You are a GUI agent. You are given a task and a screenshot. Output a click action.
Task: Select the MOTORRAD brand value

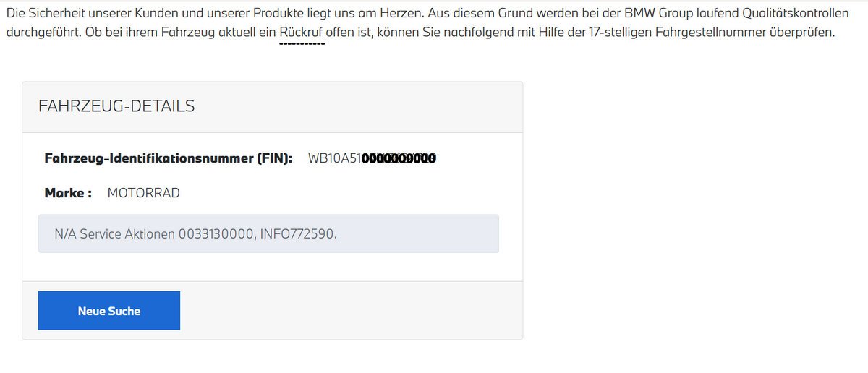143,193
